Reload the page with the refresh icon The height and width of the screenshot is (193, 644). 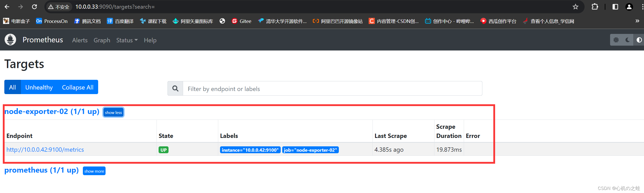coord(34,7)
